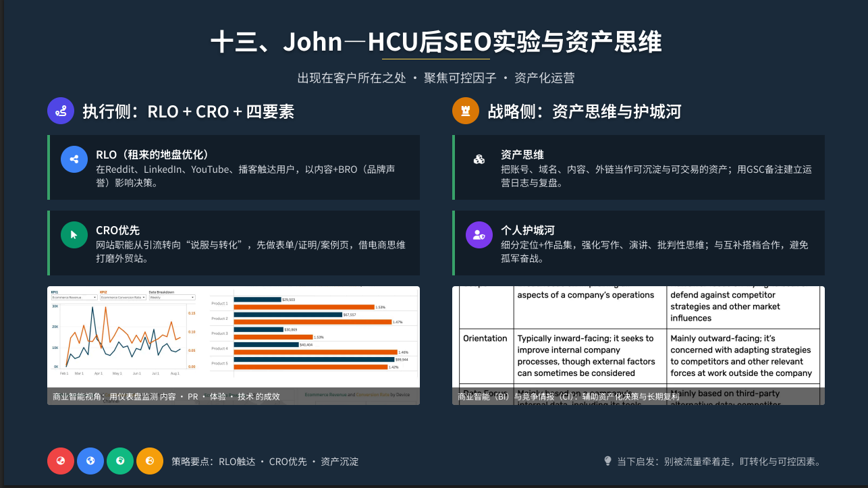Screen dimensions: 868x488
Task: Click the Product 5 label in bar chart
Action: pos(220,363)
